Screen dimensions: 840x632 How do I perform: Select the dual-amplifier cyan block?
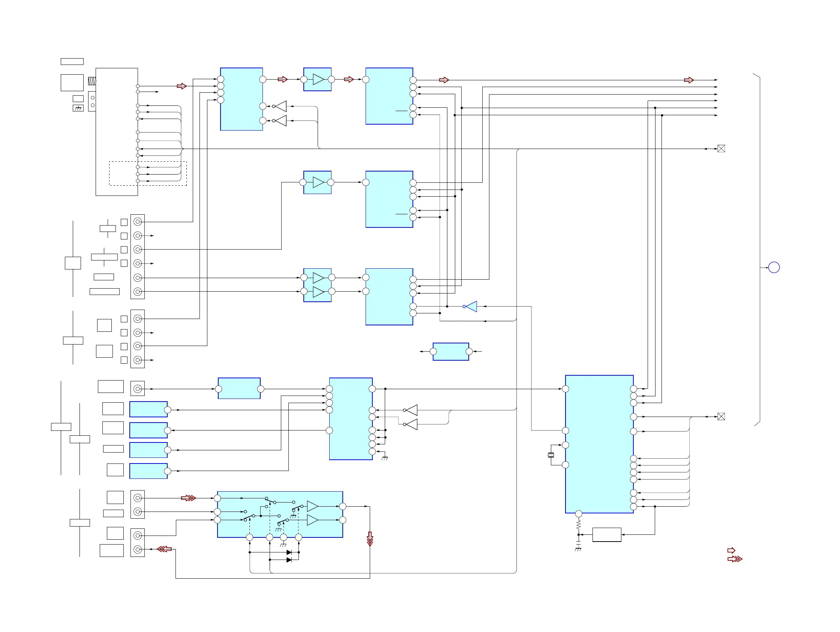tap(318, 285)
